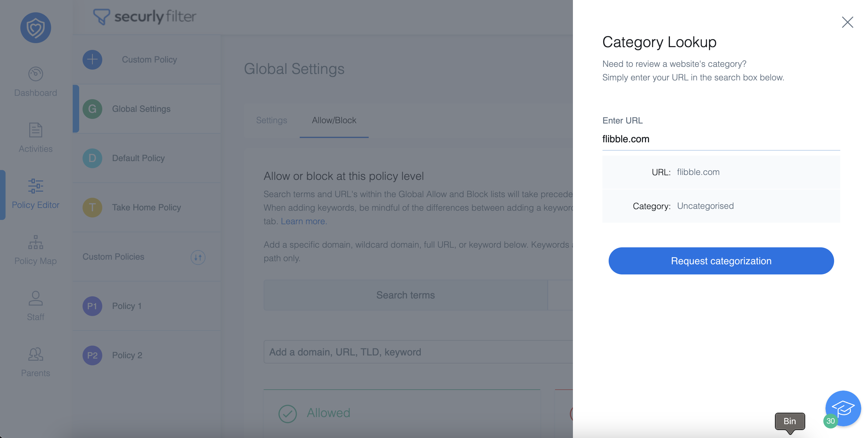Open the Staff person icon

35,298
